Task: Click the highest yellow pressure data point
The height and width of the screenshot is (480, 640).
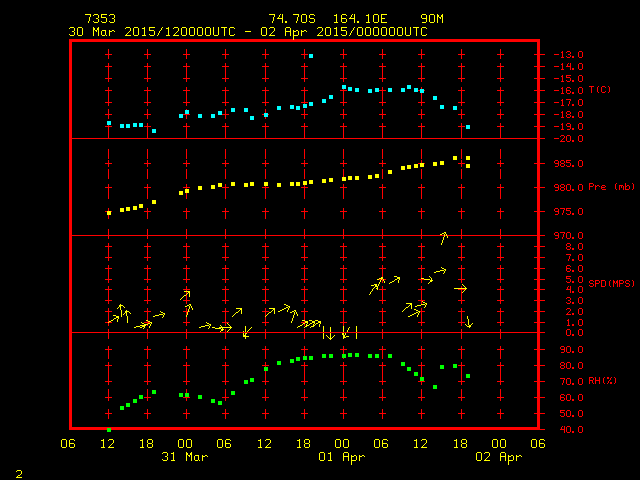Action: 456,157
